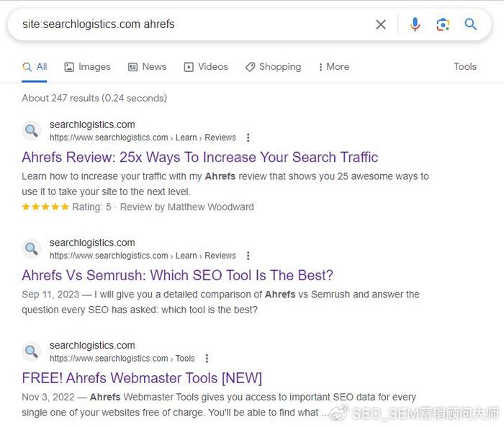Start voice search with the microphone icon
Screen dimensions: 504x427
coord(415,24)
